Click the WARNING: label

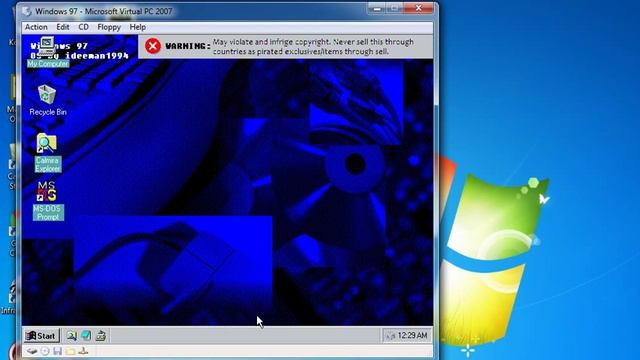point(188,46)
